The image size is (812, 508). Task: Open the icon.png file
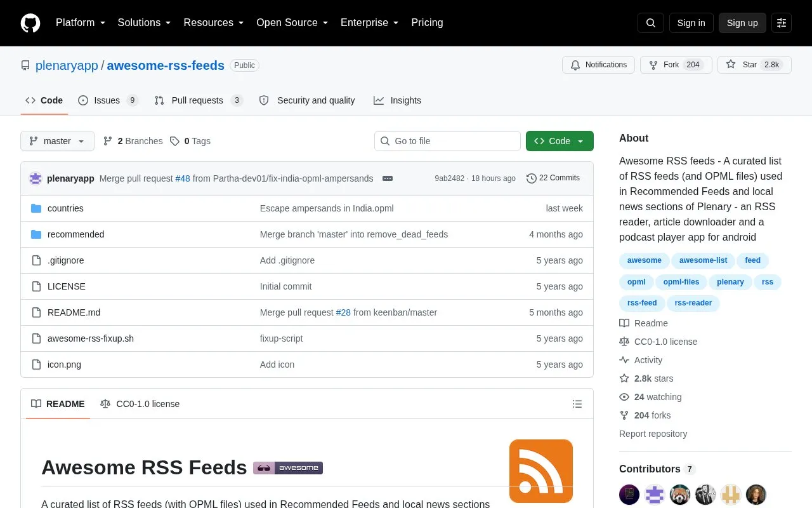[64, 364]
